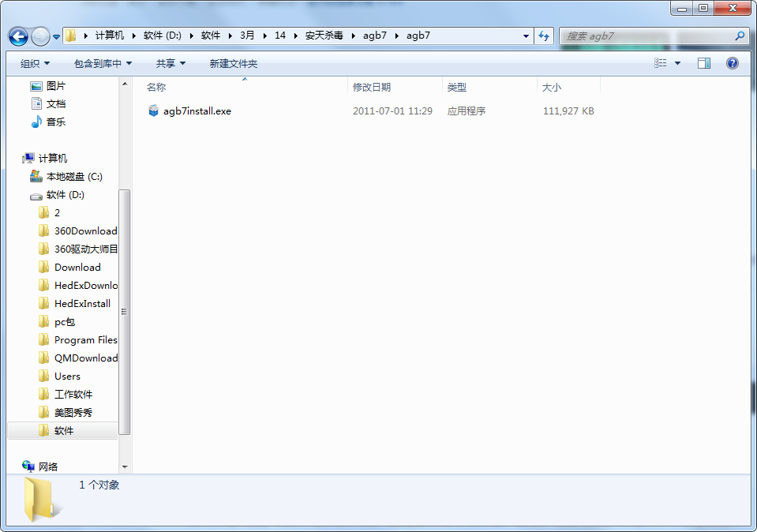
Task: Click the 111,927 KB size cell
Action: (x=568, y=111)
